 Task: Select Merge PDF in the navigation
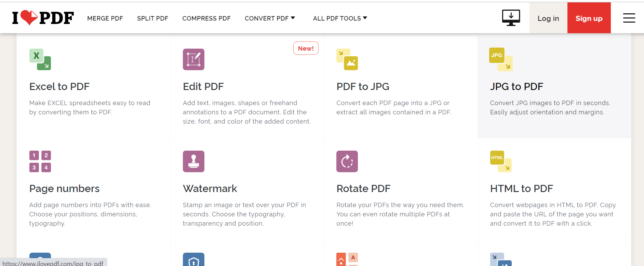[105, 18]
